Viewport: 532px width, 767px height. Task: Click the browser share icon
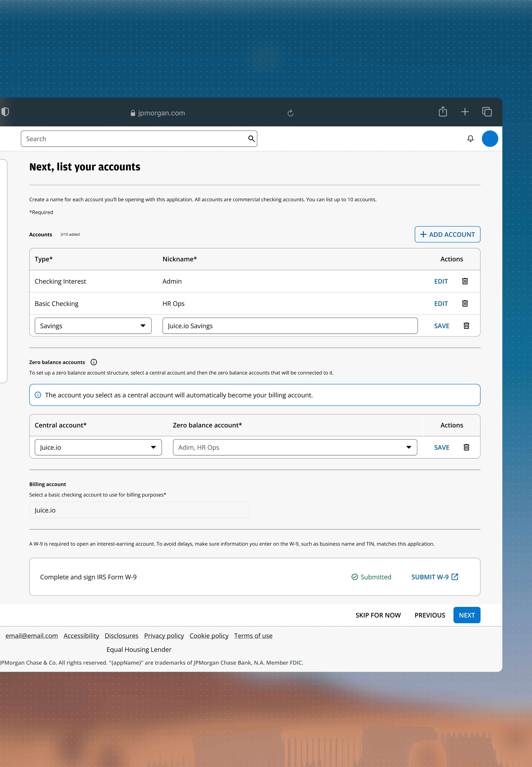[442, 112]
